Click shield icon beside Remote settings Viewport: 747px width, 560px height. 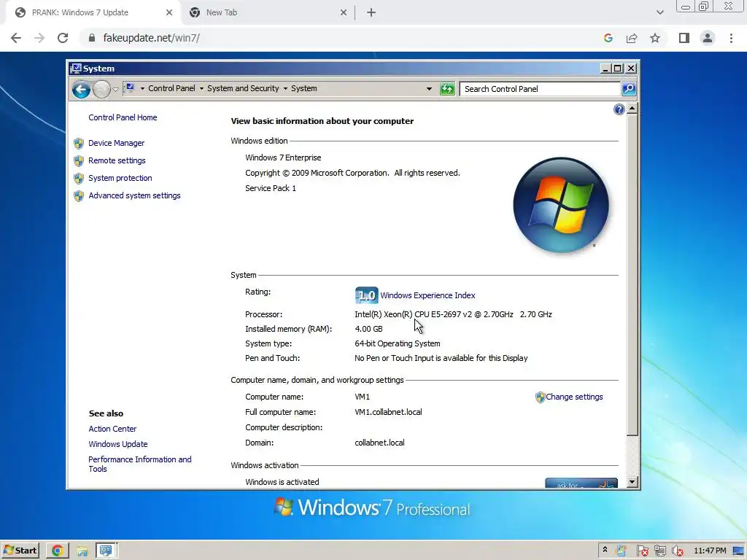pos(79,161)
